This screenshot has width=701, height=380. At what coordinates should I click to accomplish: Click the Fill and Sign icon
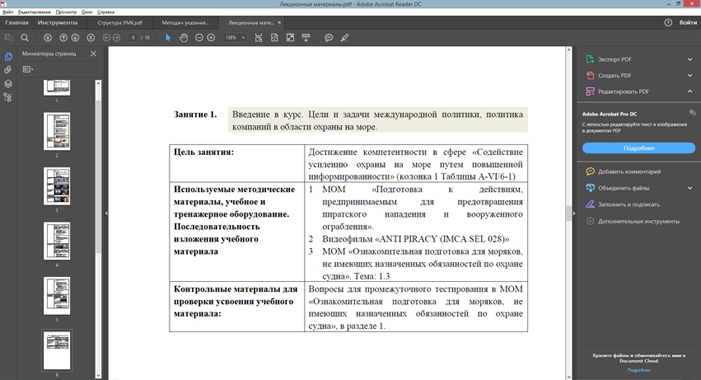[590, 204]
